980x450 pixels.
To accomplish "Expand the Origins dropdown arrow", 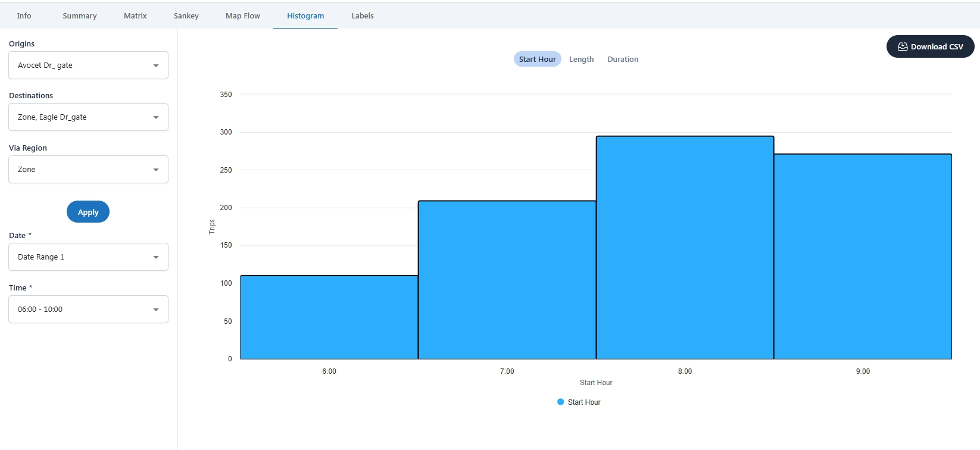I will [156, 65].
